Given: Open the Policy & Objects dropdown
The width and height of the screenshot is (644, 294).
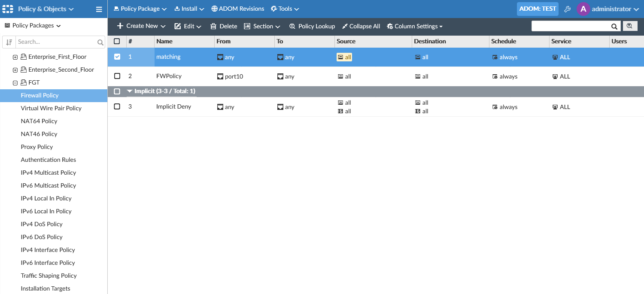Looking at the screenshot, I should tap(46, 9).
